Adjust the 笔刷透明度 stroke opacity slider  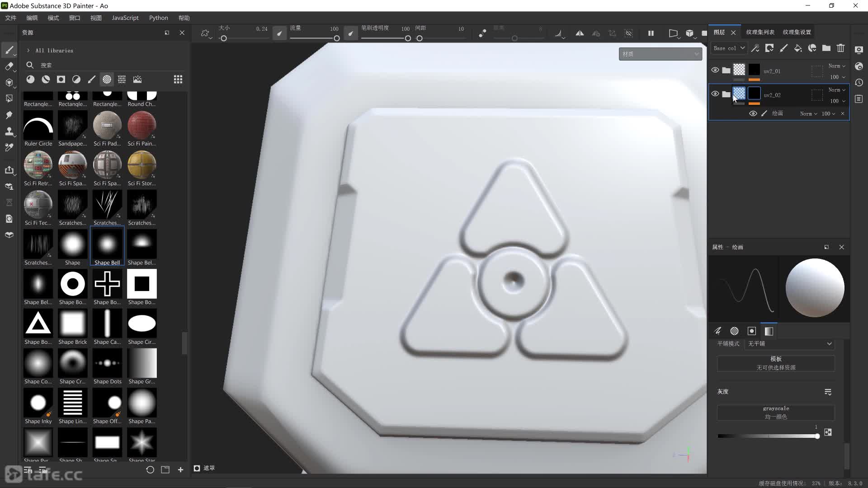(x=386, y=38)
